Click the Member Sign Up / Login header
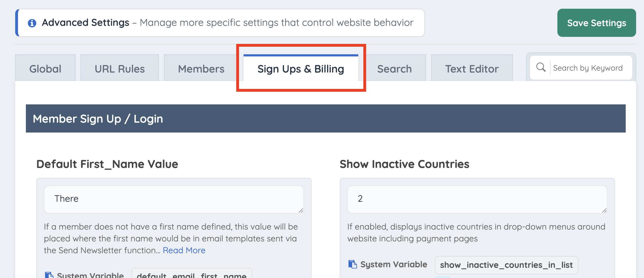 coord(326,118)
